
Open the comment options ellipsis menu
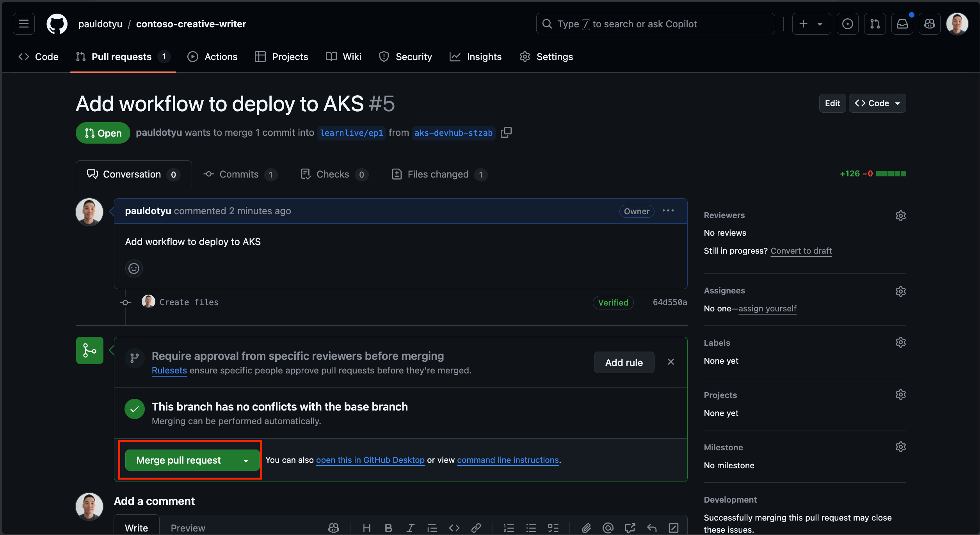[668, 211]
